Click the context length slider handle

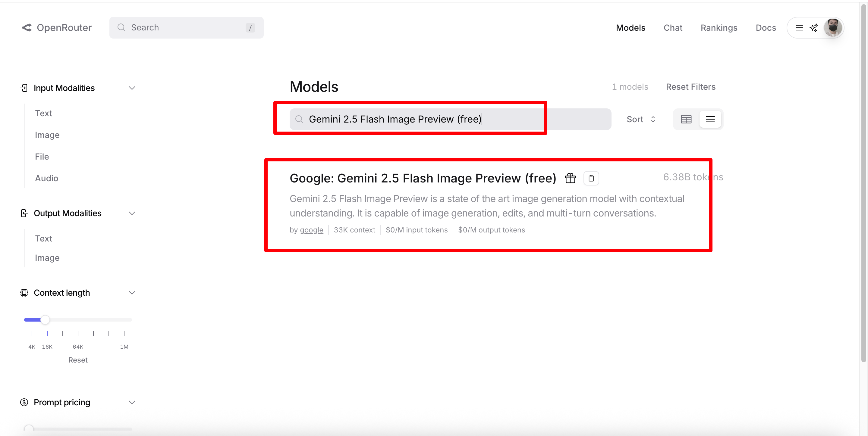pos(45,319)
